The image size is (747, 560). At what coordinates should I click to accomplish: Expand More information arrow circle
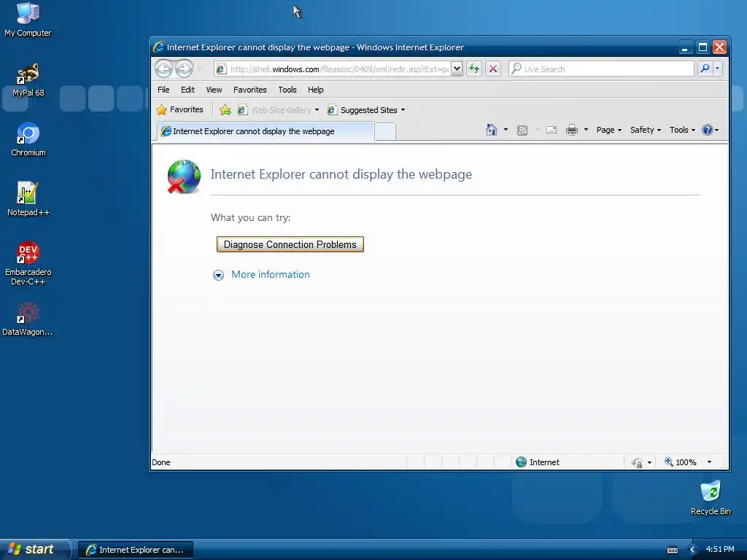[x=218, y=275]
